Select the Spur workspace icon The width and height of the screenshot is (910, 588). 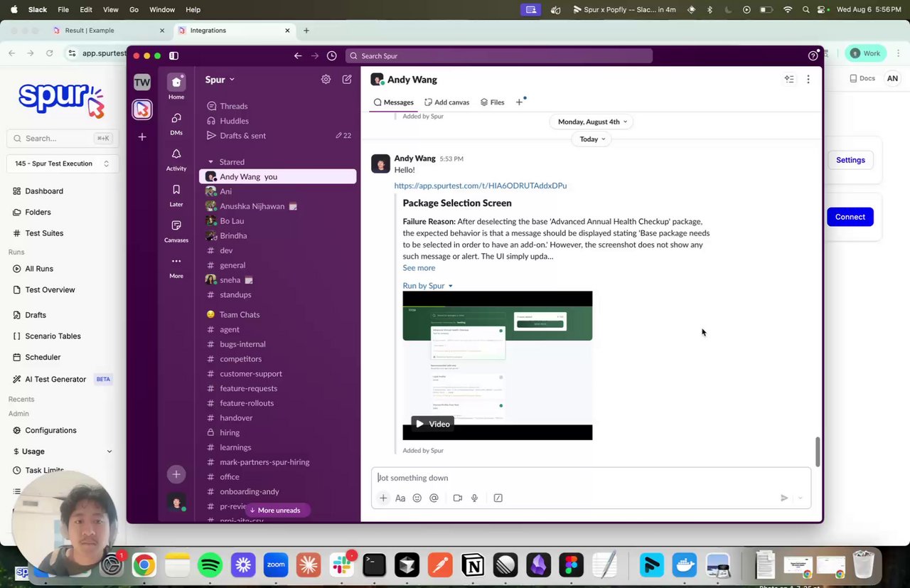[142, 109]
